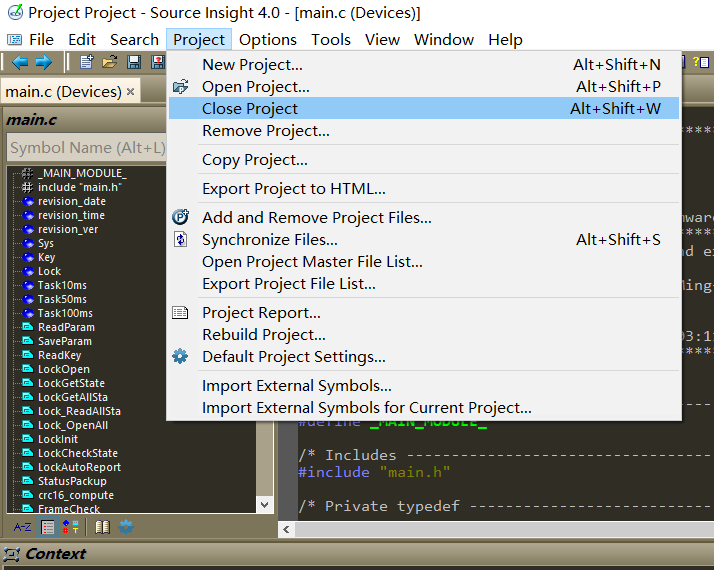Jump to StatusPackup function symbol
The image size is (714, 570).
coord(72,481)
